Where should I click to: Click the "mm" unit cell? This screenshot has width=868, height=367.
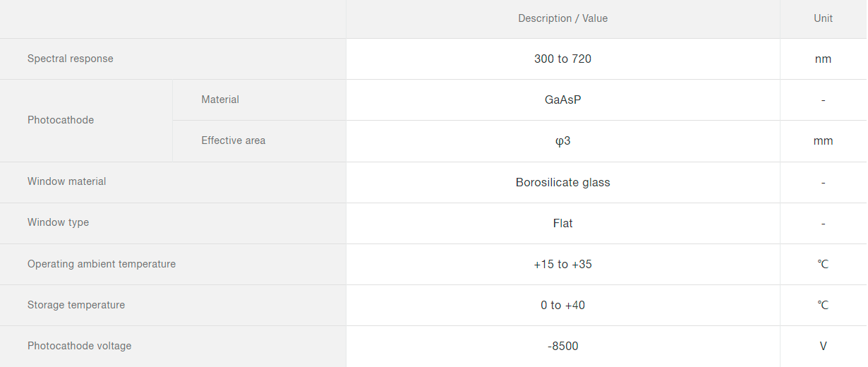click(823, 141)
